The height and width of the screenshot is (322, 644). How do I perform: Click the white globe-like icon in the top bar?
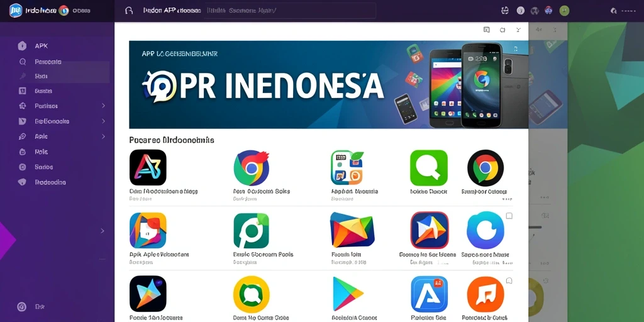pyautogui.click(x=505, y=11)
